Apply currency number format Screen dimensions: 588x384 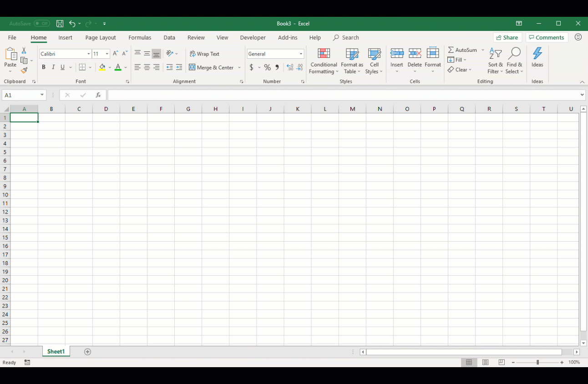pos(252,67)
